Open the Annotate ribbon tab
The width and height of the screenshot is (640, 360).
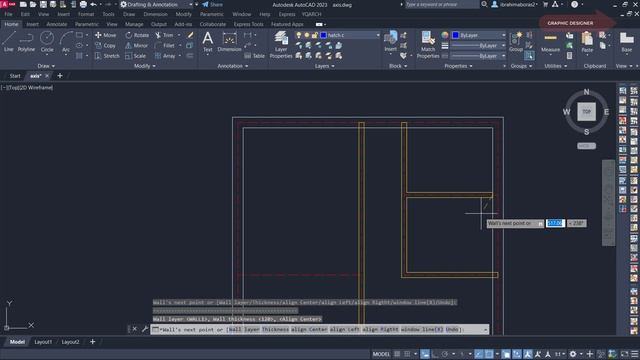click(57, 24)
